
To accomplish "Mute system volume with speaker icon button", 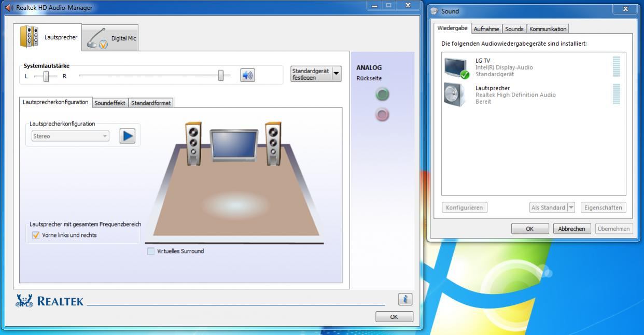I will (248, 75).
